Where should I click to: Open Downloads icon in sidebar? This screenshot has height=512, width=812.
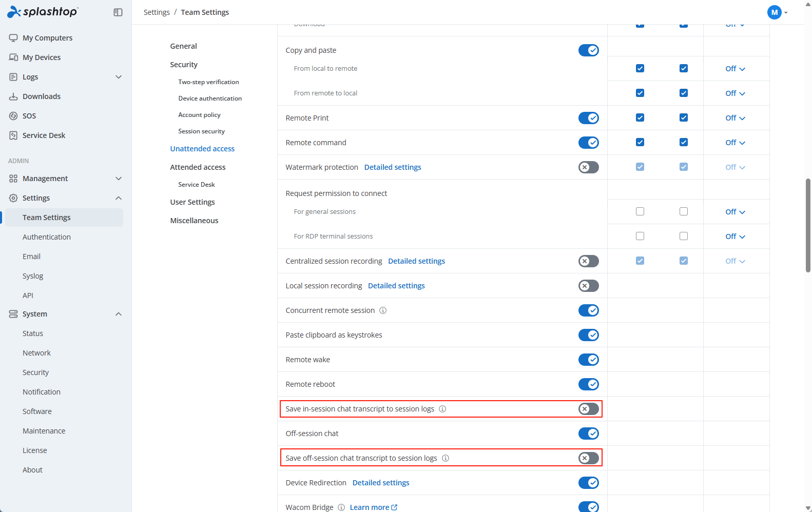coord(13,96)
